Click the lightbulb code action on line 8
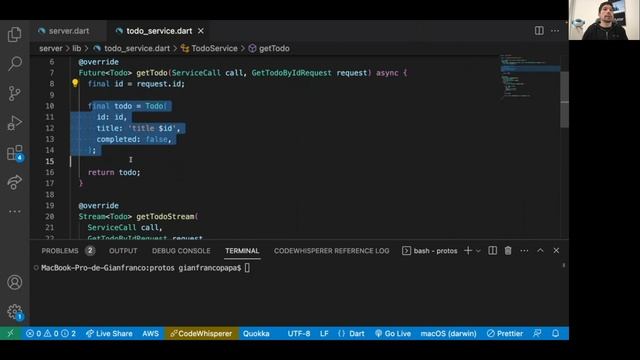The image size is (640, 360). pyautogui.click(x=75, y=83)
